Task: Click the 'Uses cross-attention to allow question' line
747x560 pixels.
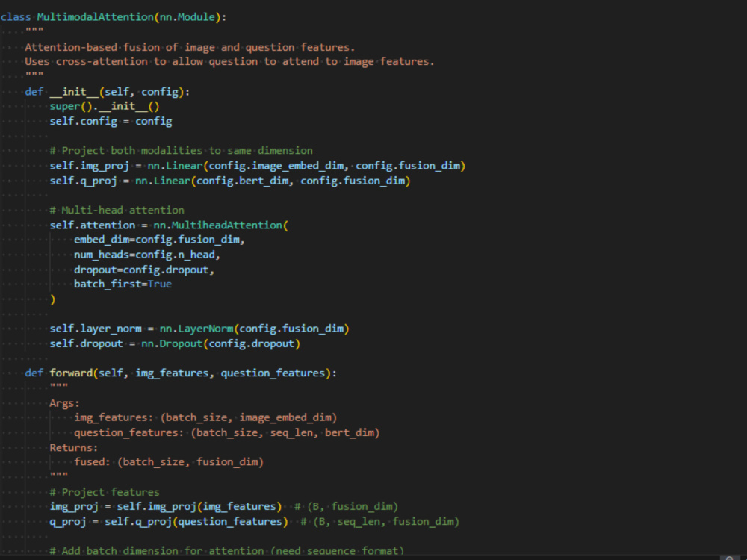Action: pyautogui.click(x=229, y=61)
